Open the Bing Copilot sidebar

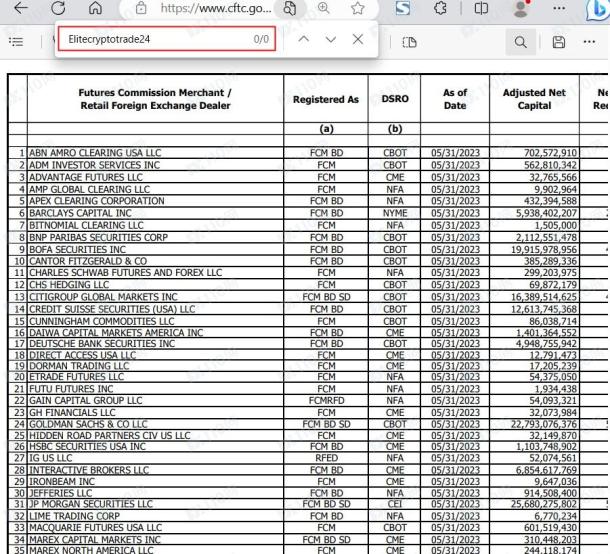pos(598,9)
